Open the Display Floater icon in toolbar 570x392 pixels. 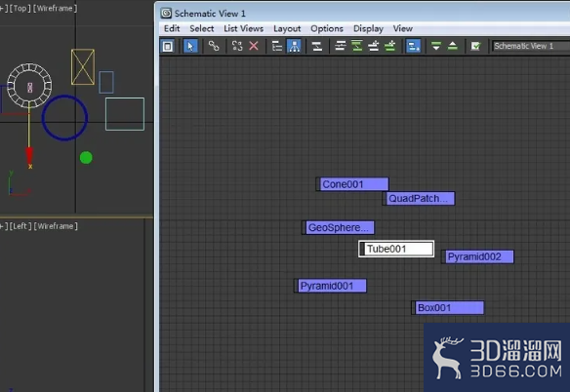coord(168,46)
